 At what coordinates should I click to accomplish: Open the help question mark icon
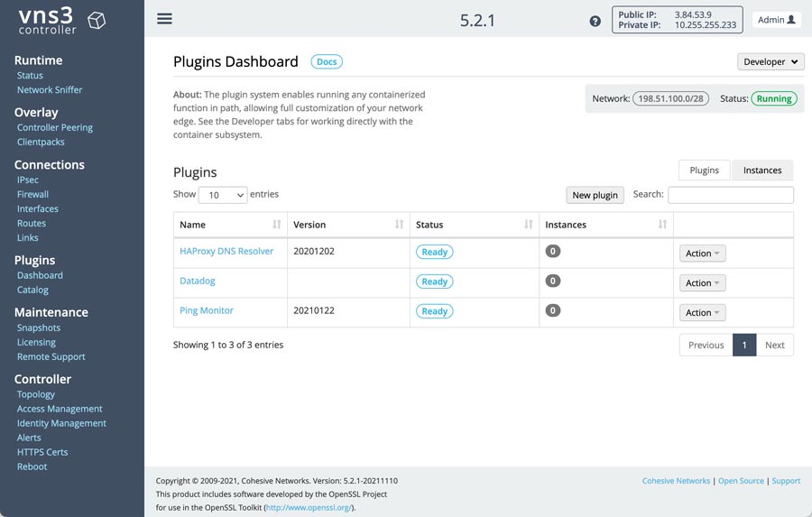click(x=595, y=22)
